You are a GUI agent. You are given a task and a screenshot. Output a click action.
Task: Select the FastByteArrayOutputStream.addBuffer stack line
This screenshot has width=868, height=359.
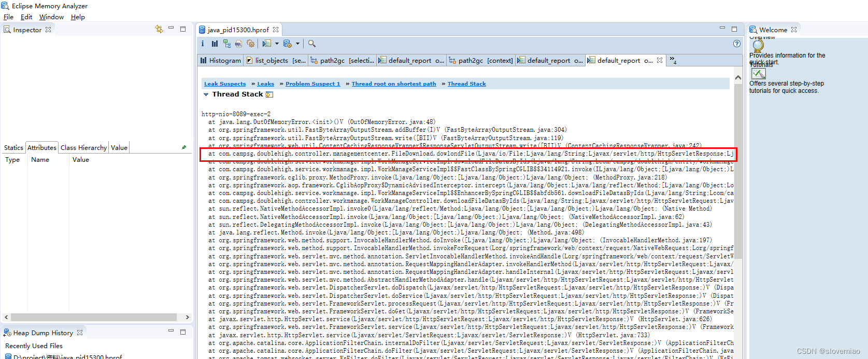click(388, 130)
